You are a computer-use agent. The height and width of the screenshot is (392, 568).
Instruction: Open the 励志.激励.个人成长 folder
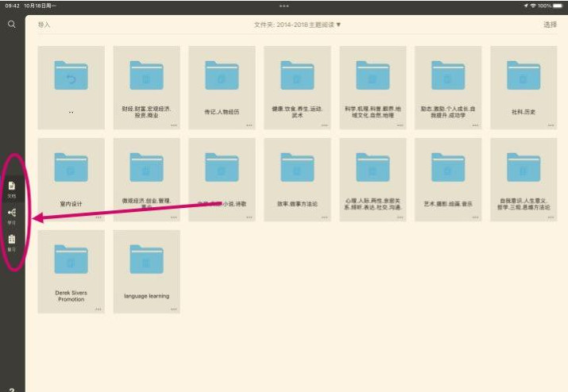[x=448, y=87]
